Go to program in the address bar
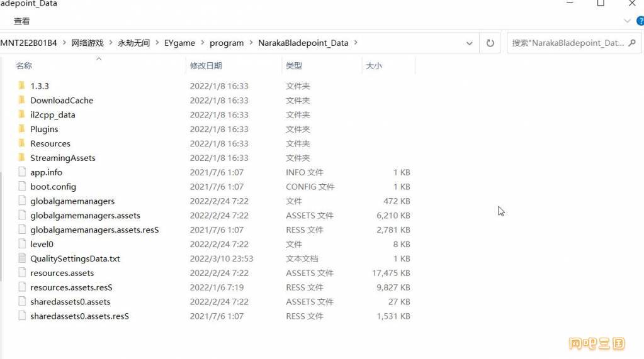 [226, 43]
